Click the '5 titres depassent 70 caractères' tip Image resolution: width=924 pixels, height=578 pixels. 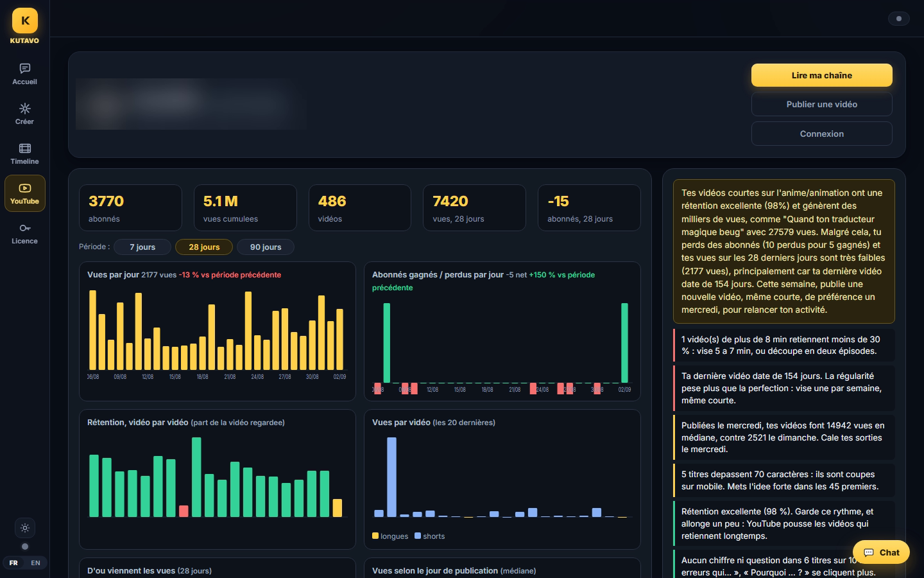pos(784,480)
